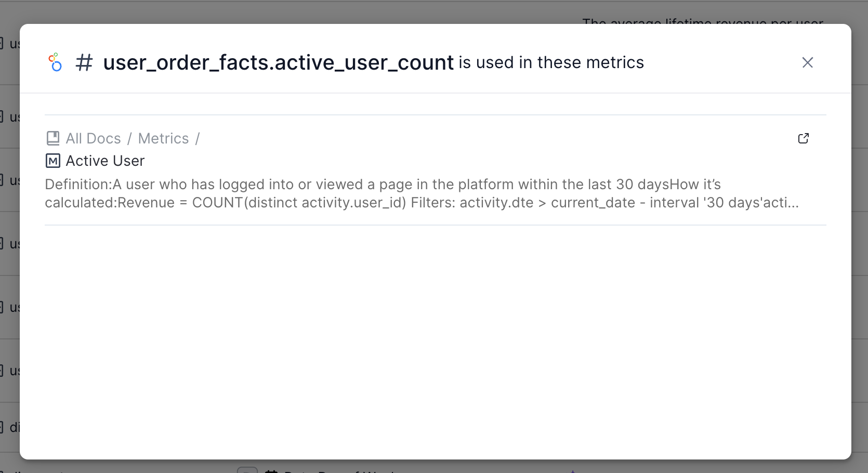Navigate to the Metrics breadcrumb

[163, 138]
